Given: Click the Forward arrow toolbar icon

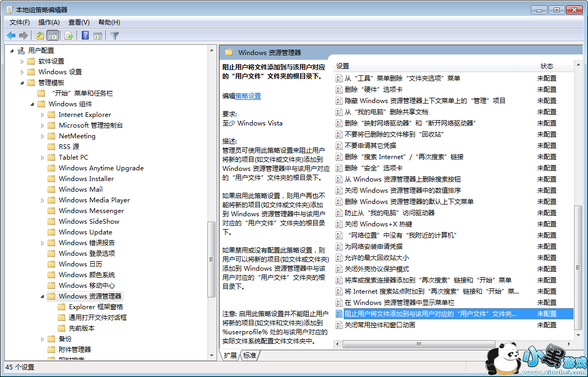Looking at the screenshot, I should coord(24,36).
